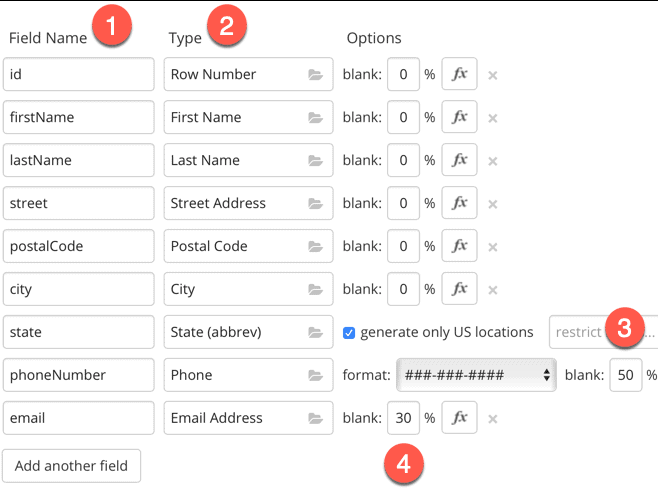Uncheck generate only US locations

click(349, 332)
